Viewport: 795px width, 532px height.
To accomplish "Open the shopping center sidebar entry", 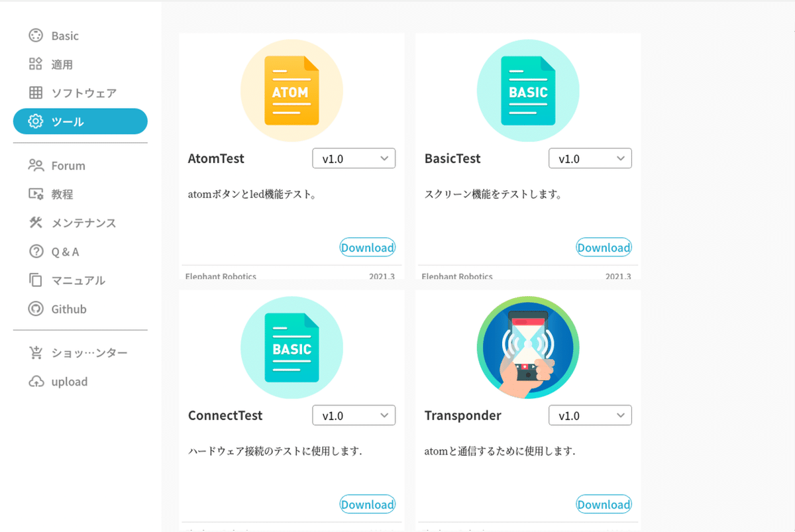I will click(x=34, y=352).
